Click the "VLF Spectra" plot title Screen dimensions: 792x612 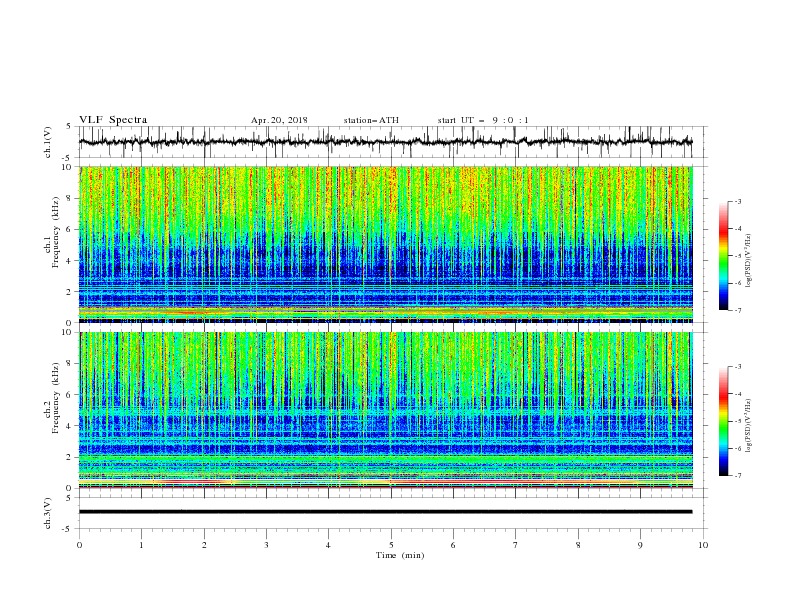pyautogui.click(x=113, y=120)
